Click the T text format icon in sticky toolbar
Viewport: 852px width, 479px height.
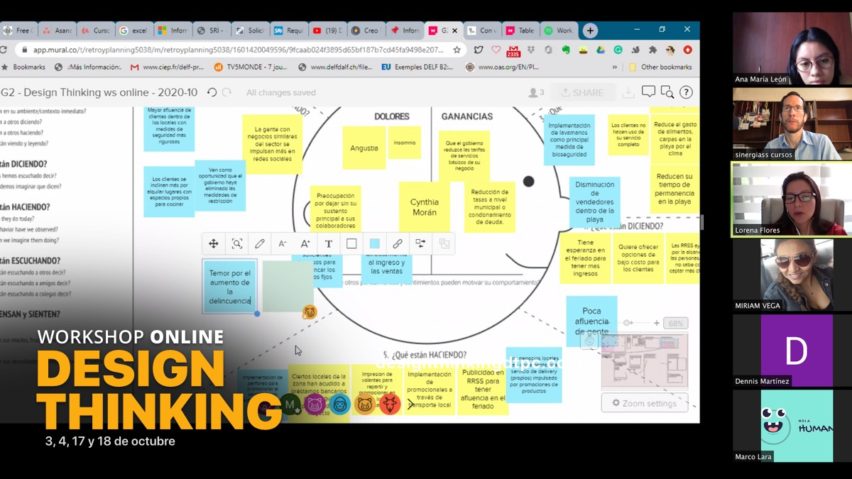[x=329, y=244]
